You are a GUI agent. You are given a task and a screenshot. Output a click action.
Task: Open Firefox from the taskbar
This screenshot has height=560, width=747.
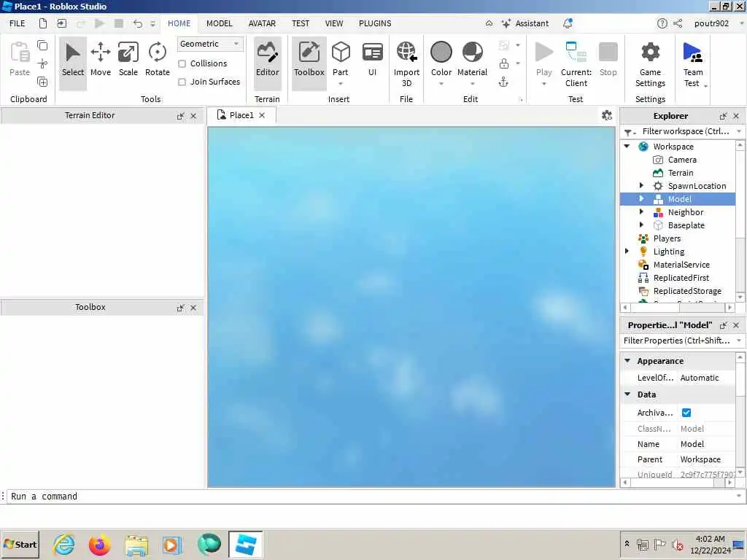99,545
